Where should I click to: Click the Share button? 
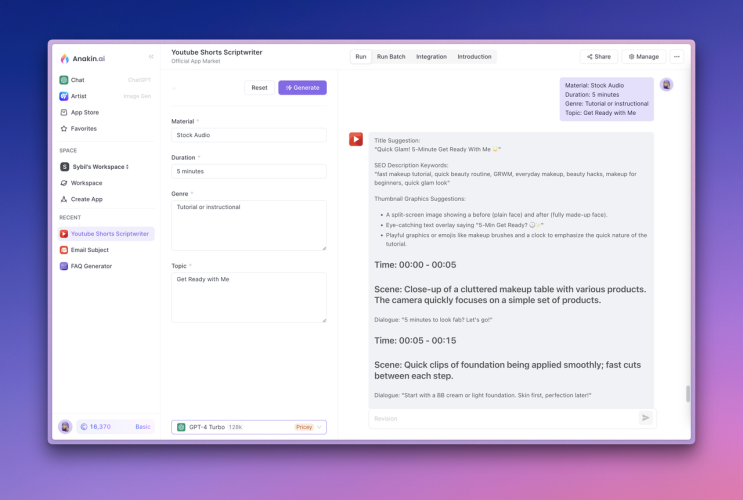(x=598, y=56)
